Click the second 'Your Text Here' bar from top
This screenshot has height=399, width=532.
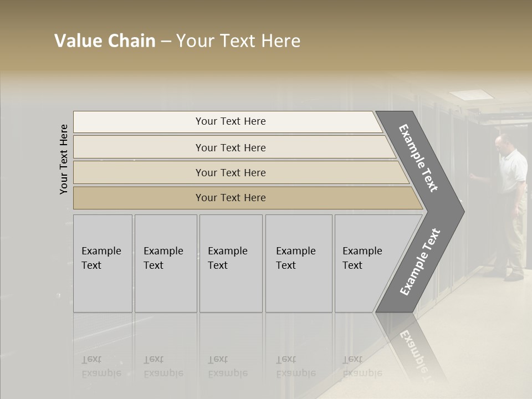click(x=230, y=147)
